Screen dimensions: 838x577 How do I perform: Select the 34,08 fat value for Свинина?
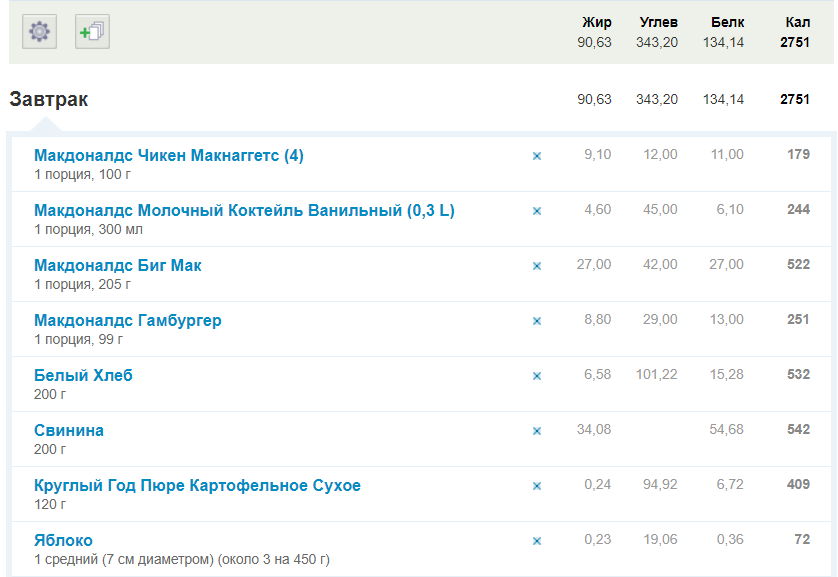point(594,430)
